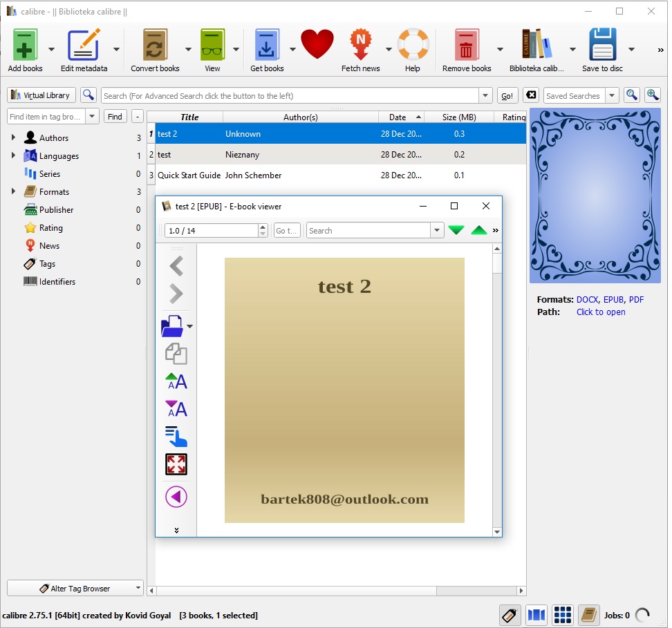Toggle book details panel in status bar
This screenshot has width=672, height=628.
coord(588,616)
